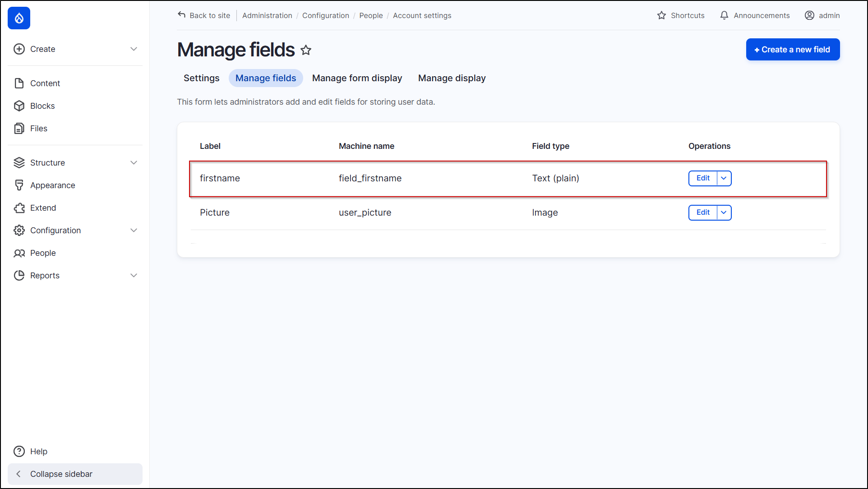This screenshot has height=489, width=868.
Task: Open the Blocks sidebar item
Action: (42, 106)
